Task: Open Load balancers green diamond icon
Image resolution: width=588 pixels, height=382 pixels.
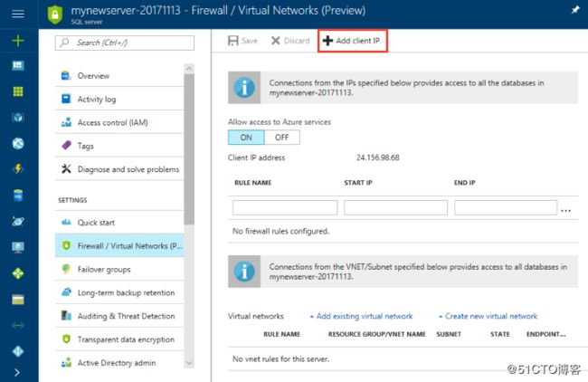Action: click(x=18, y=273)
